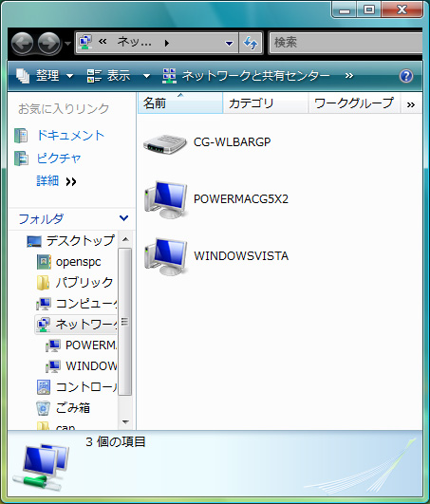Click the ドキュメント folder icon
Viewport: 430px width, 504px height.
(21, 136)
